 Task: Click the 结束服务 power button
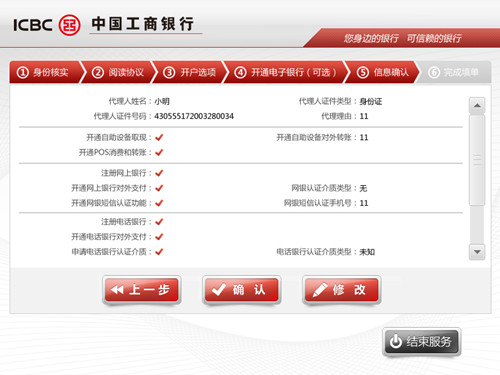[x=422, y=342]
